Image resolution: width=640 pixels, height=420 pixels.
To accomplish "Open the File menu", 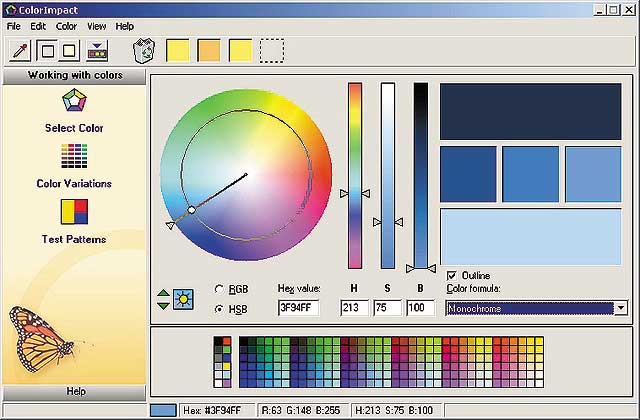I will [13, 27].
